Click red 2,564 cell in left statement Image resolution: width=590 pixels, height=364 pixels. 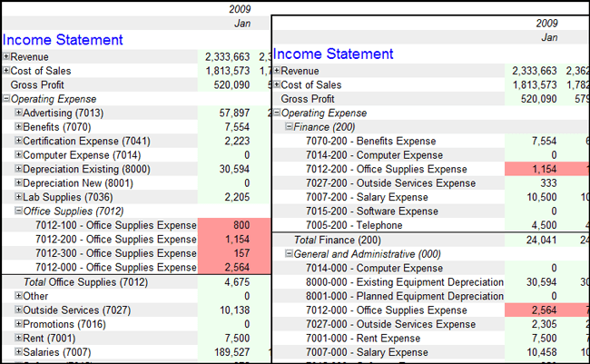click(234, 267)
